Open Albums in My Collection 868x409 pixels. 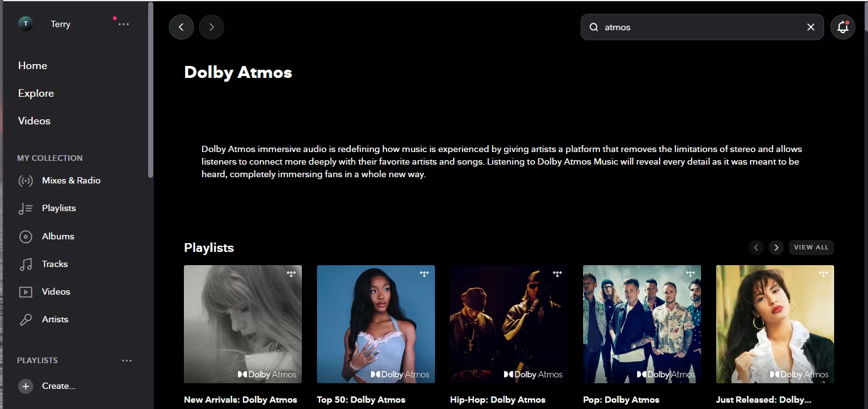(46, 237)
